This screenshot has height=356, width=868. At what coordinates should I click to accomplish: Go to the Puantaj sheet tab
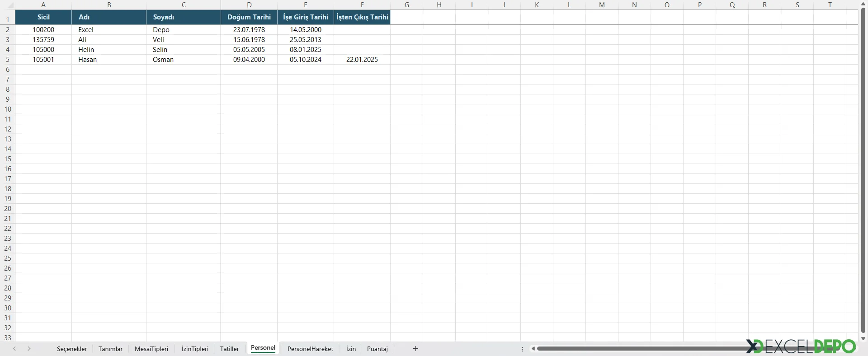377,349
